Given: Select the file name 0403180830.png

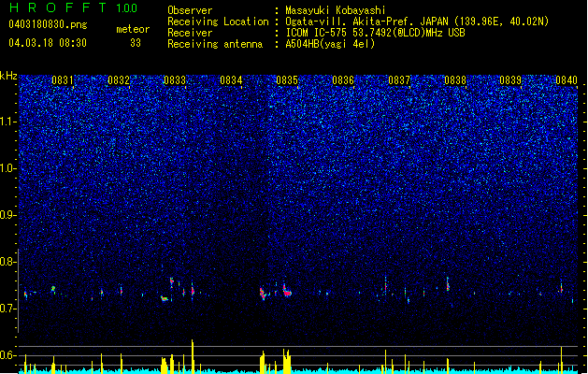Looking at the screenshot, I should pos(48,24).
